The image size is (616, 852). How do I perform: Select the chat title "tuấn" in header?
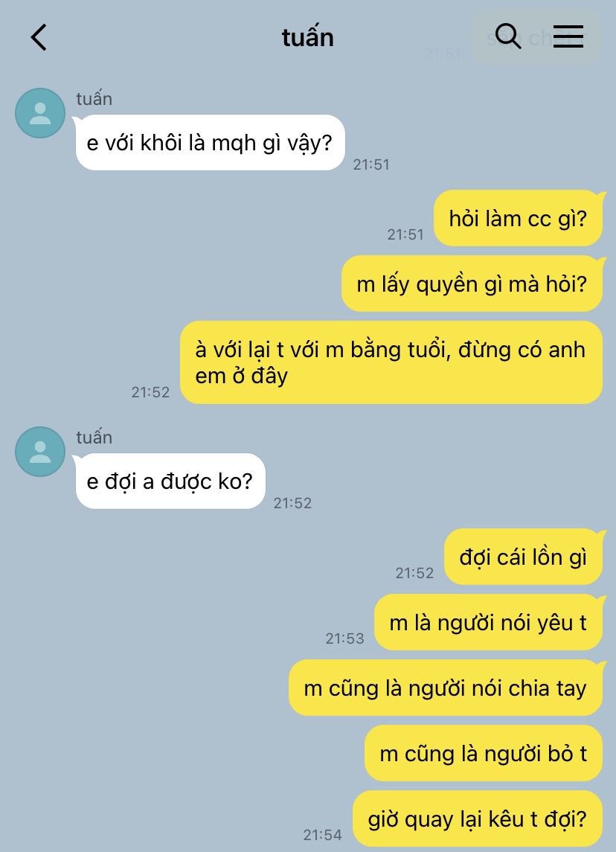pos(307,37)
